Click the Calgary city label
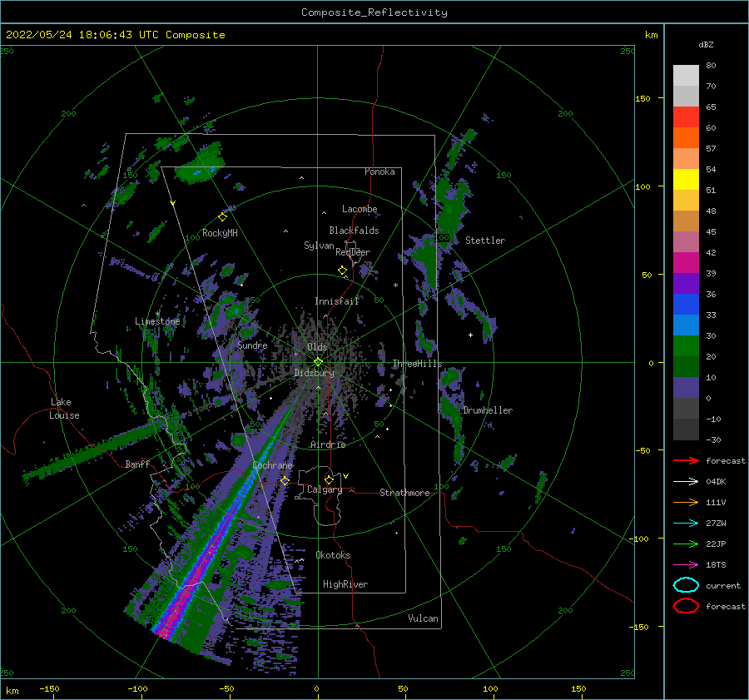The height and width of the screenshot is (700, 749). pyautogui.click(x=325, y=489)
